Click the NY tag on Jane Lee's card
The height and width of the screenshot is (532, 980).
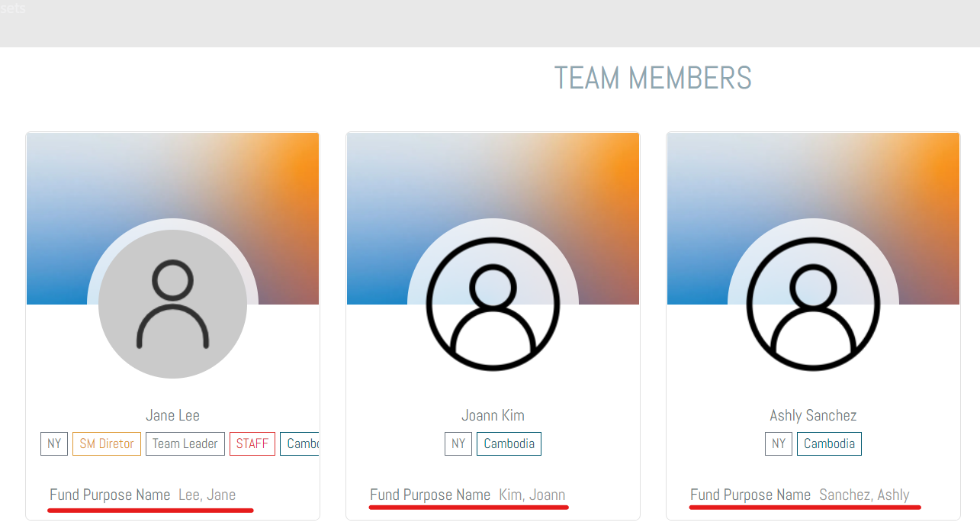coord(54,443)
